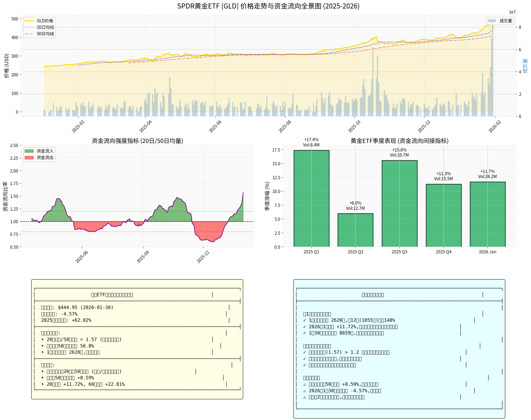Click the 黄金ETF季度表现 subplot title
The image size is (531, 420).
coord(399,141)
